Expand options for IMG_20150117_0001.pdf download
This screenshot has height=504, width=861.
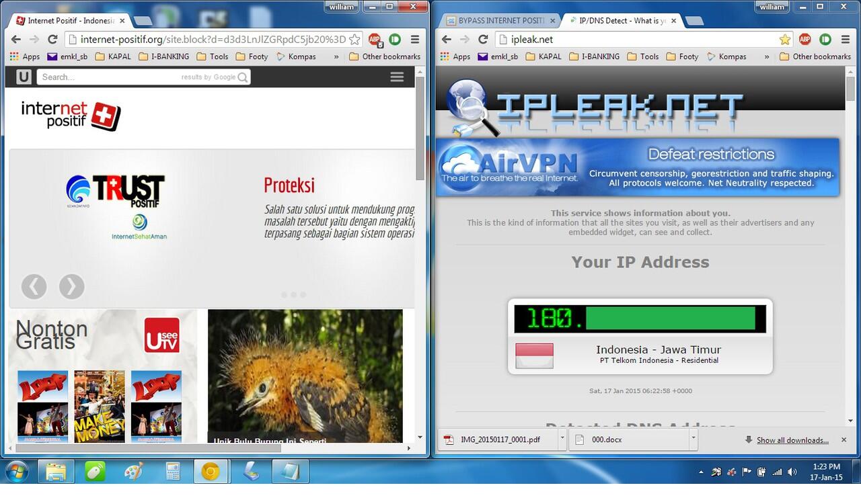[562, 440]
